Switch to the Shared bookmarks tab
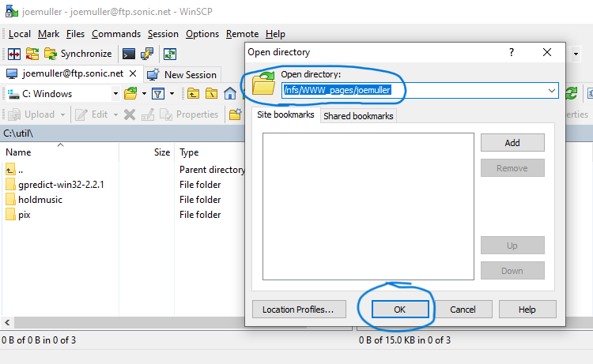This screenshot has width=593, height=364. [358, 116]
